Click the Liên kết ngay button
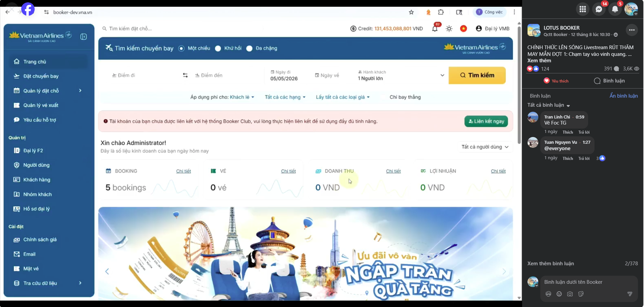 [486, 121]
